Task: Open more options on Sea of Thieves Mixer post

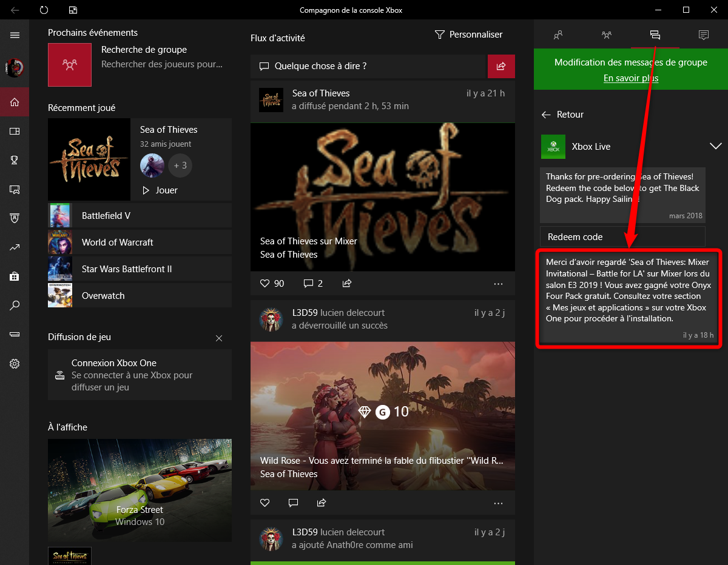Action: [x=499, y=283]
